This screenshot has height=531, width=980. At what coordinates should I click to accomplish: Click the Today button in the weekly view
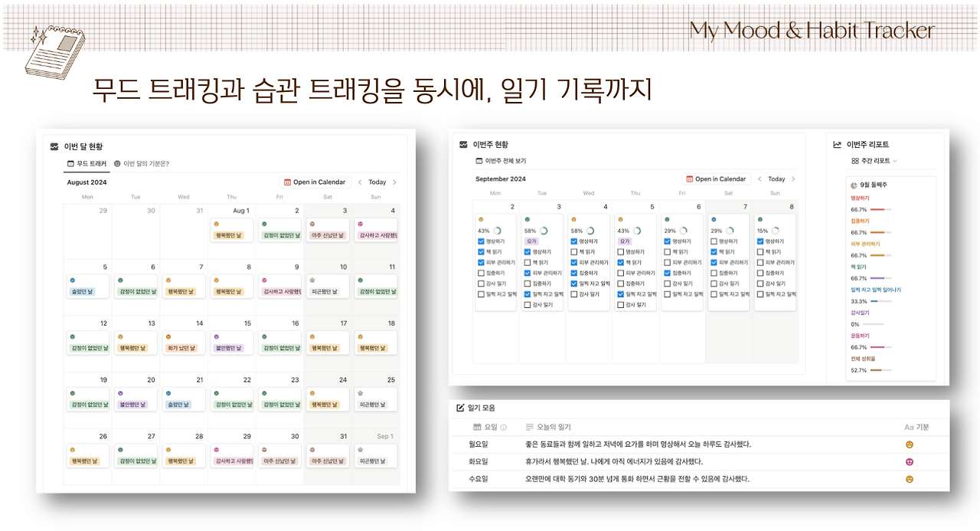(x=777, y=179)
